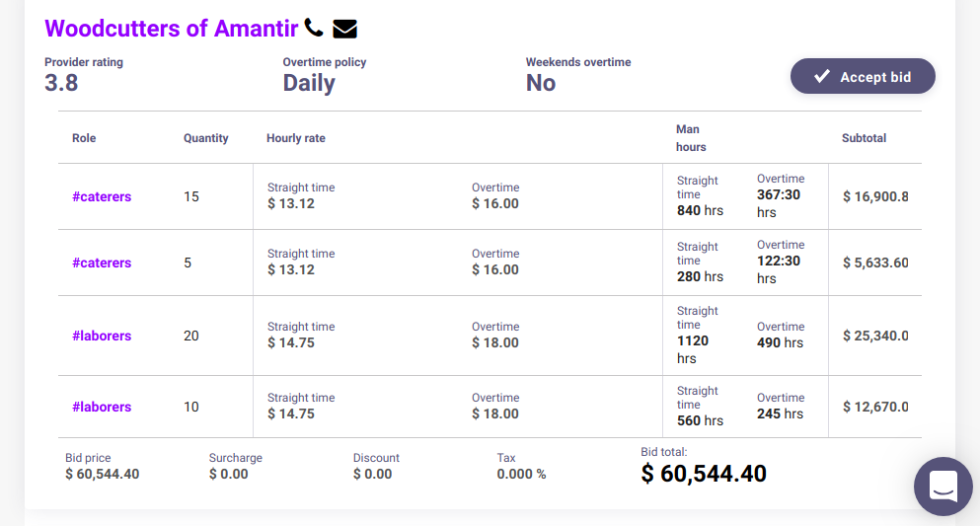Click the Hourly rate column header
The image size is (980, 526).
pyautogui.click(x=295, y=138)
